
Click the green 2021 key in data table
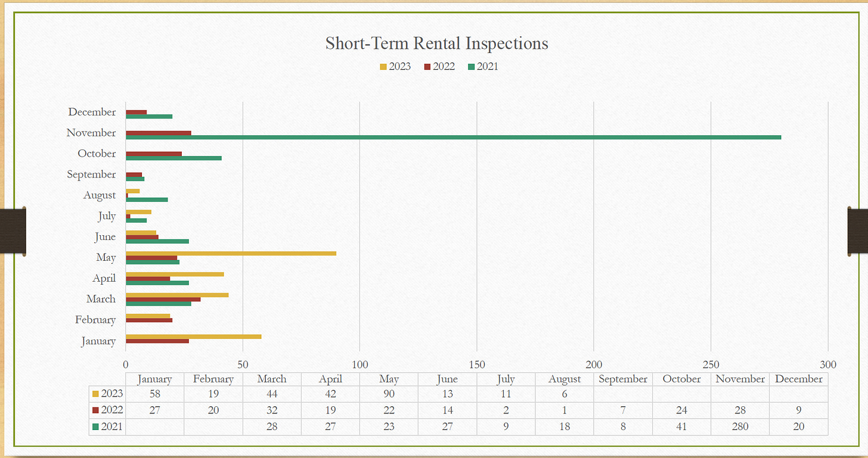click(95, 427)
